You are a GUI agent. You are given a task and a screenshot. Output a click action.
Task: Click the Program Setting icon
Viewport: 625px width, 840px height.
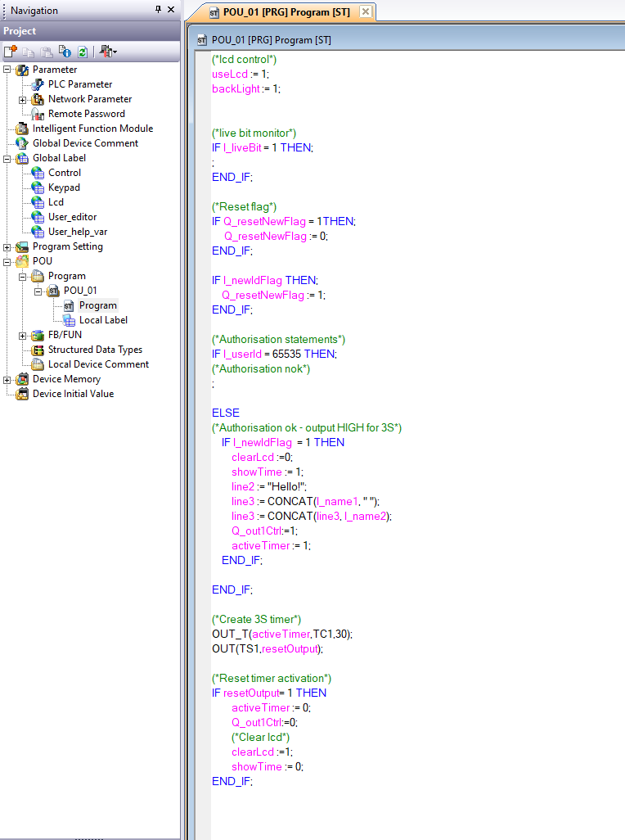22,246
